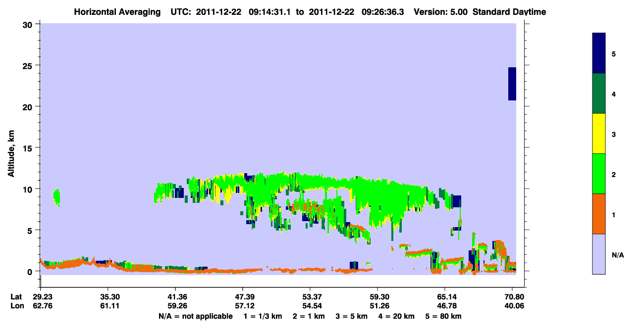Click the '1 = 1/3 km' legend text

[263, 316]
